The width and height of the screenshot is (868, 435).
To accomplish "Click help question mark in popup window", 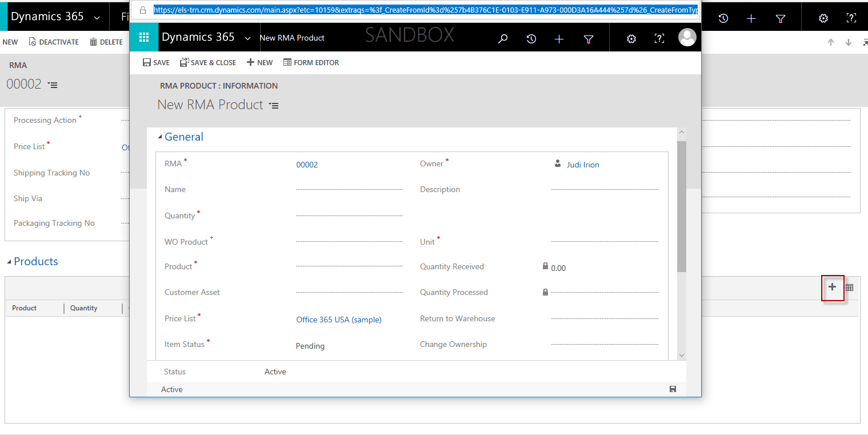I will (x=659, y=38).
